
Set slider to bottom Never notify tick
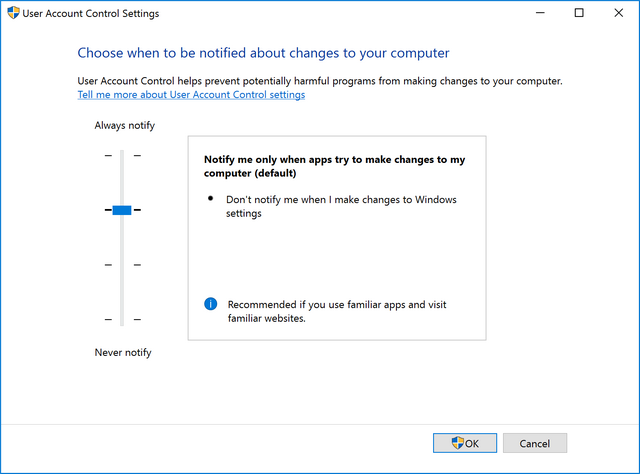click(x=122, y=319)
